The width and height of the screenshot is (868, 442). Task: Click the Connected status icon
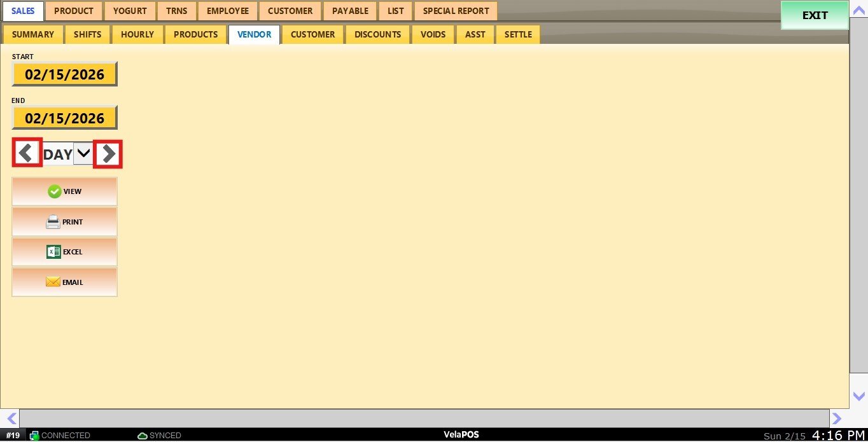pyautogui.click(x=34, y=436)
